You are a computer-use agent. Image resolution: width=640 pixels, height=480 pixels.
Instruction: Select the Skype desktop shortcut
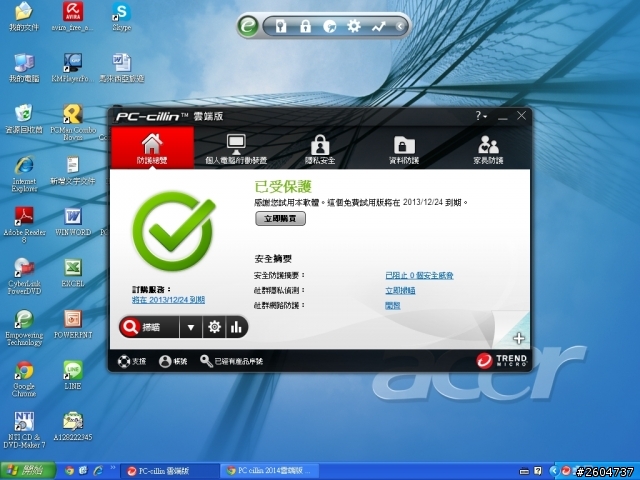[x=122, y=17]
